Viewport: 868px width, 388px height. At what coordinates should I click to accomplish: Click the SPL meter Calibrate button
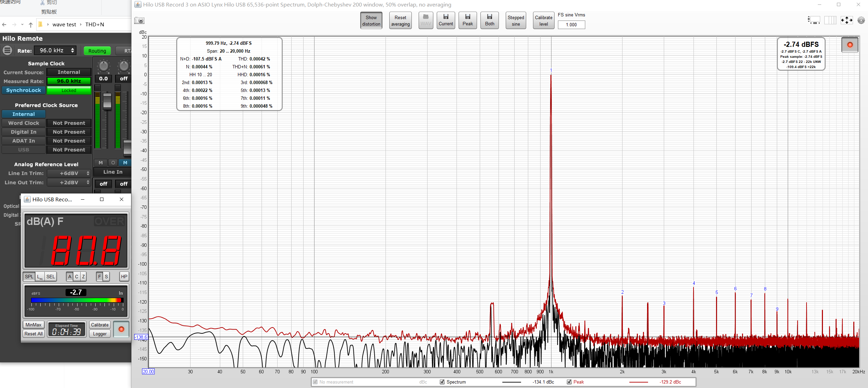(100, 325)
